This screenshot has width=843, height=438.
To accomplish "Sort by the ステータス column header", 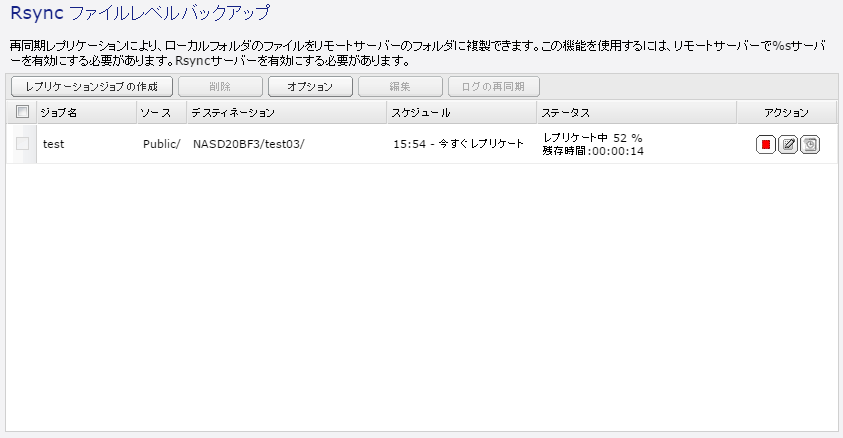I will [x=637, y=112].
